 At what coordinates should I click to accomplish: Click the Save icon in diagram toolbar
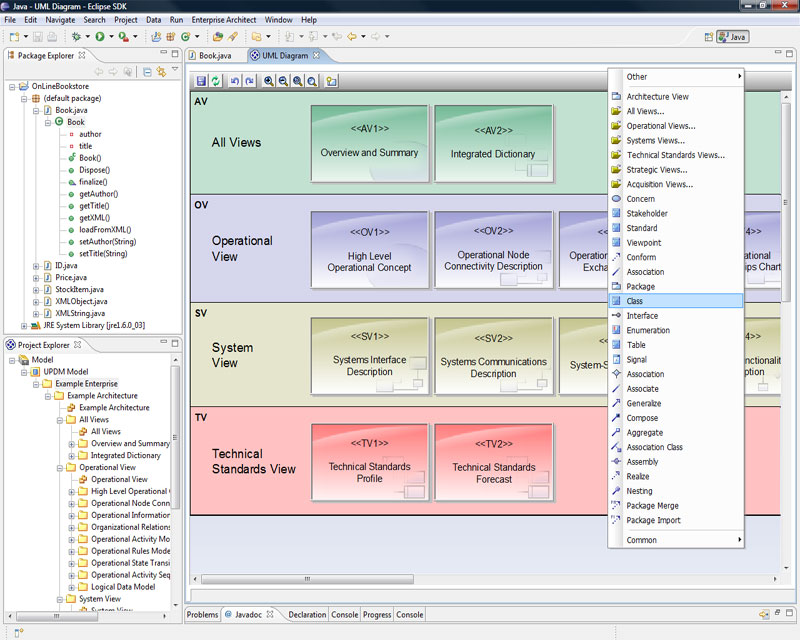pyautogui.click(x=201, y=81)
